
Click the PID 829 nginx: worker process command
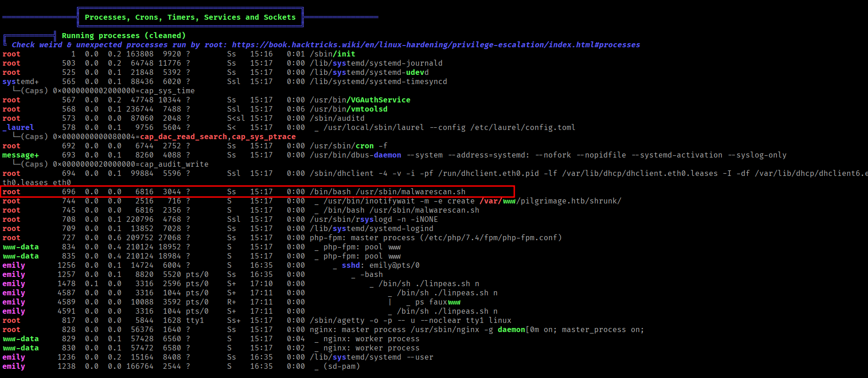point(372,339)
